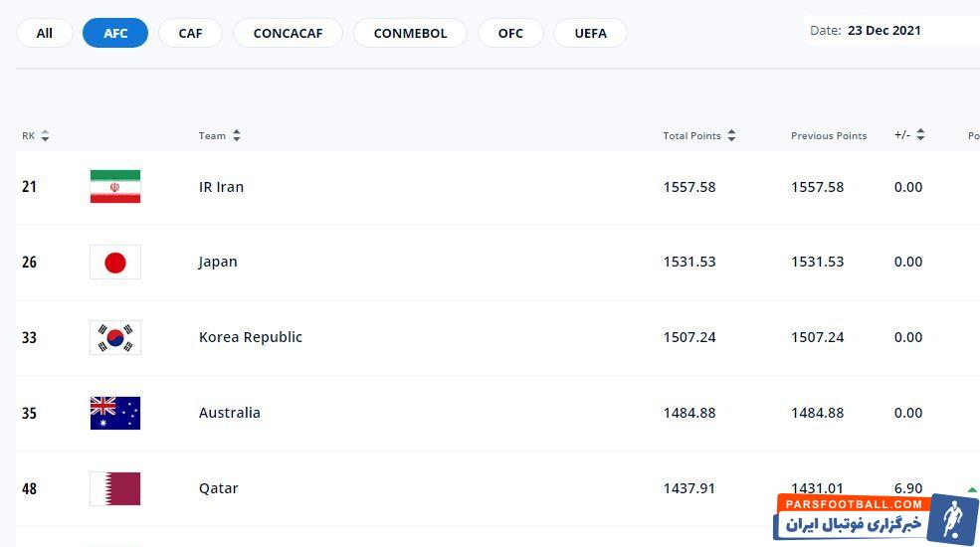Open the IR Iran team link

(221, 187)
